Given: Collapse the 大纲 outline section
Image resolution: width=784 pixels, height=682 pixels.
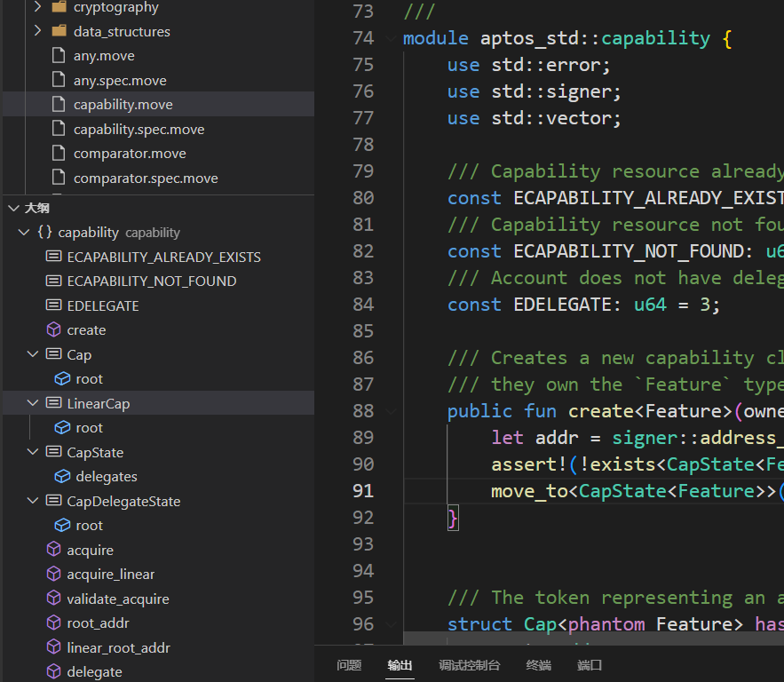Looking at the screenshot, I should pos(13,208).
